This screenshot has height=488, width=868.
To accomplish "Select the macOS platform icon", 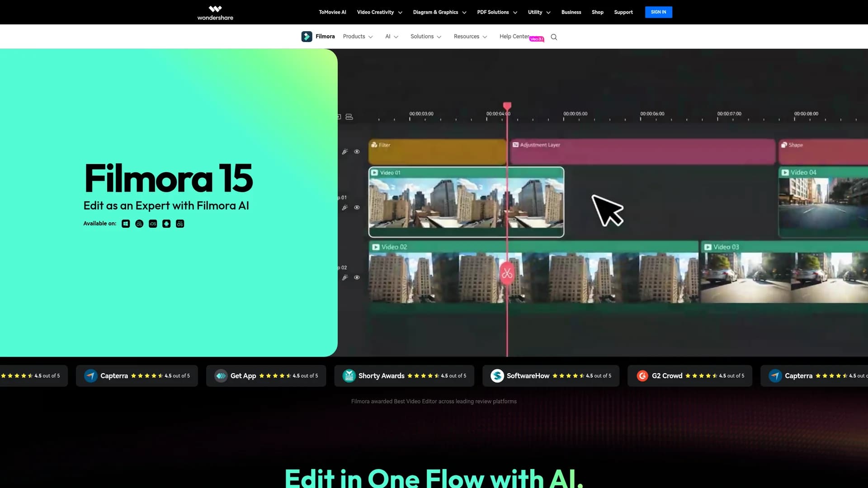I will point(139,224).
